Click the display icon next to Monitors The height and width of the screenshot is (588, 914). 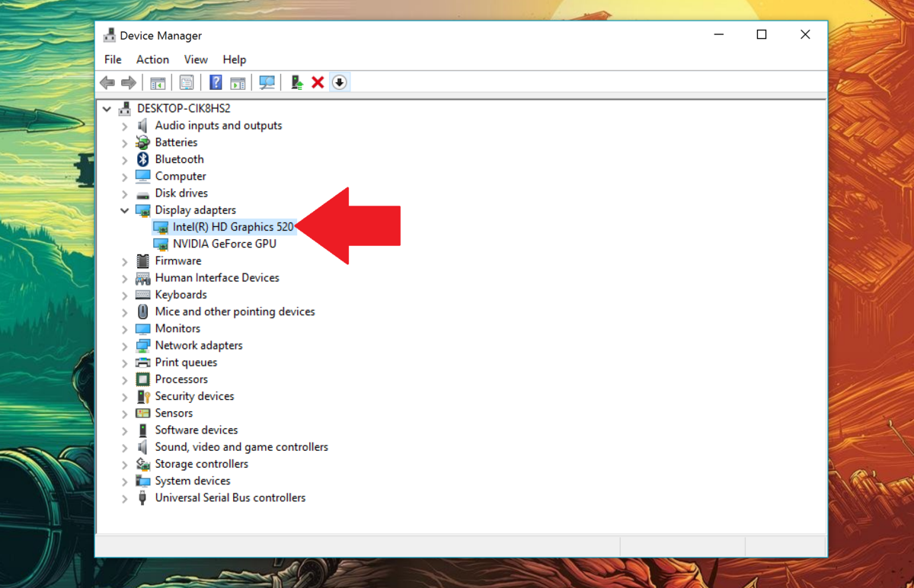pyautogui.click(x=142, y=328)
